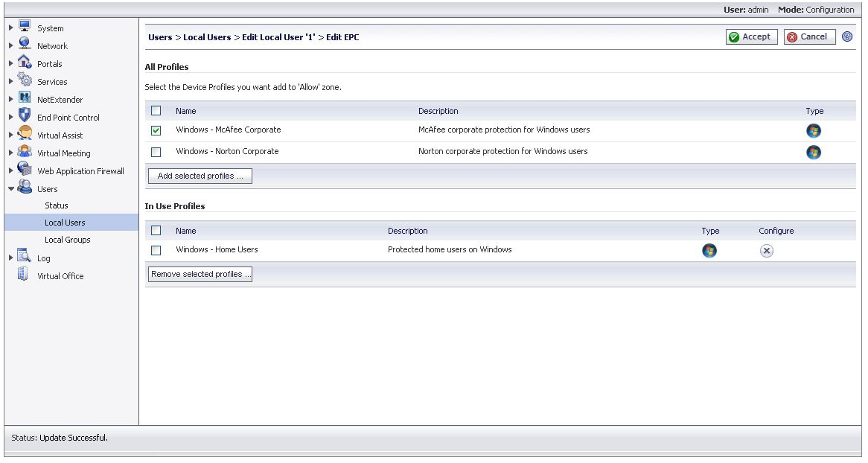Click the Description column header in All Profiles

438,111
